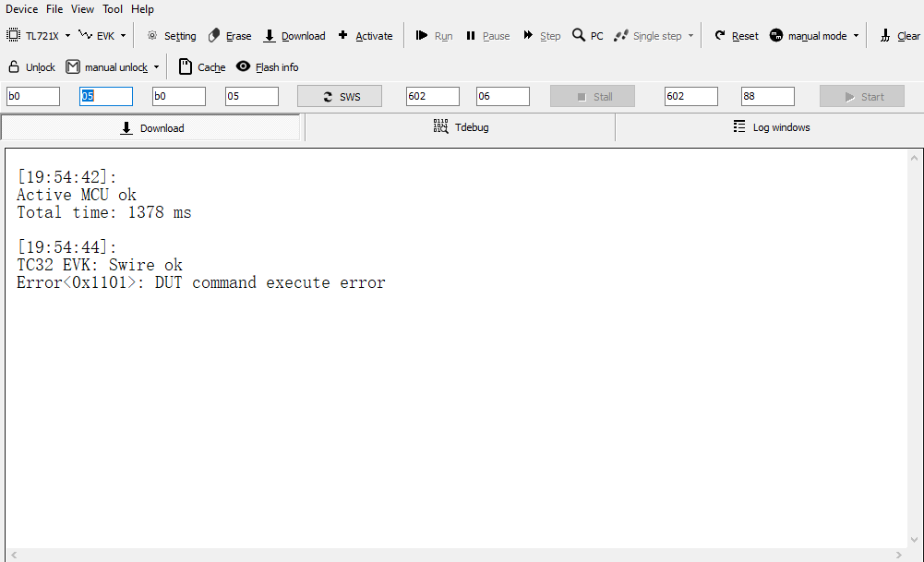Select the Setting gear icon
The image size is (924, 562).
point(170,35)
